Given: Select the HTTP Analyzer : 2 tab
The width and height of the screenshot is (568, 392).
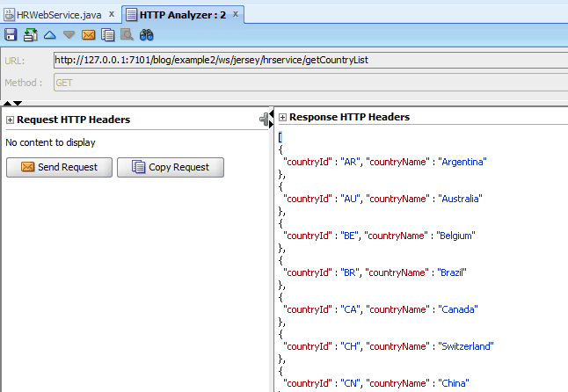Looking at the screenshot, I should 183,15.
